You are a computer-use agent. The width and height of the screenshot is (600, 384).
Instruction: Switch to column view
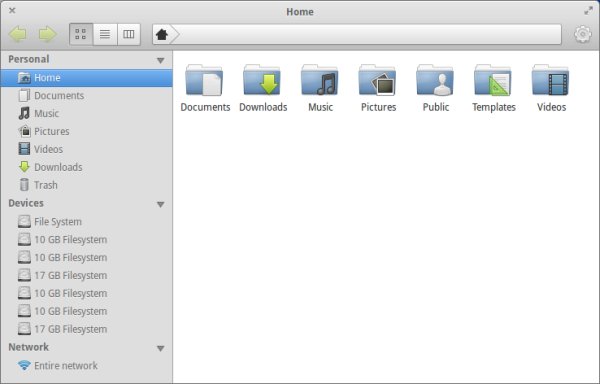pyautogui.click(x=129, y=34)
